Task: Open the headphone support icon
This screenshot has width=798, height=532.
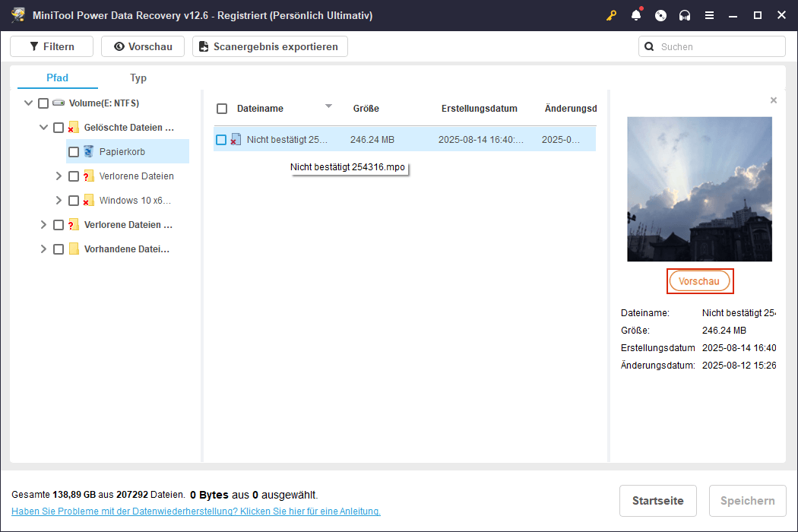Action: 685,15
